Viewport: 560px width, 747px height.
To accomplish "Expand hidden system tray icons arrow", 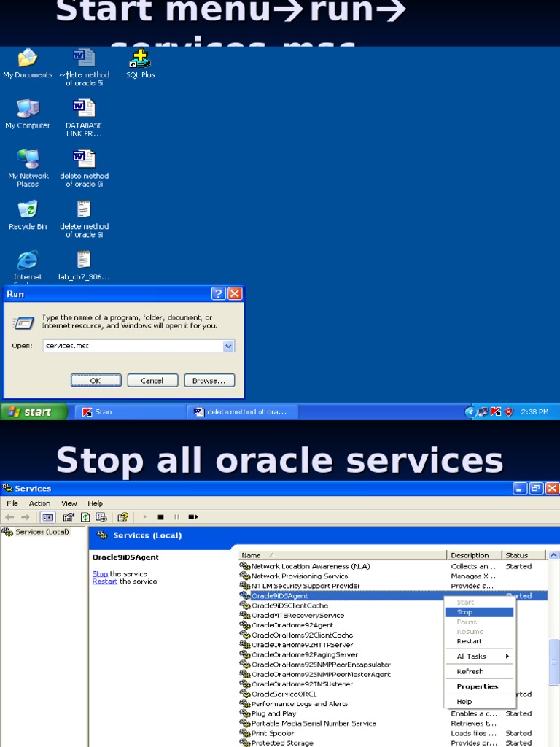I will coord(470,411).
